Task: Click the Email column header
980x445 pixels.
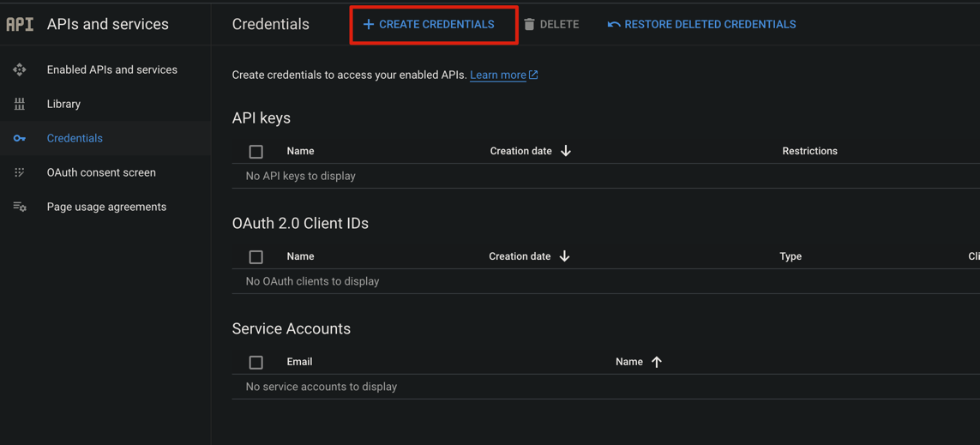Action: 299,362
